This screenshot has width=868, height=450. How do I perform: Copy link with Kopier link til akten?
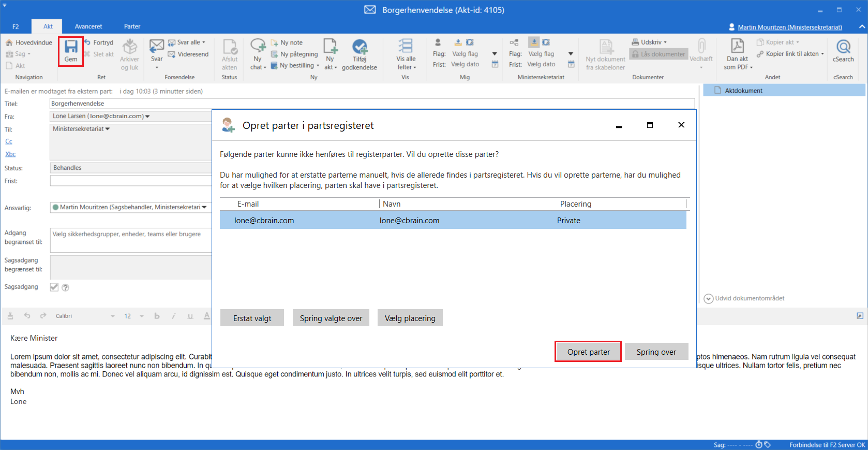click(790, 54)
